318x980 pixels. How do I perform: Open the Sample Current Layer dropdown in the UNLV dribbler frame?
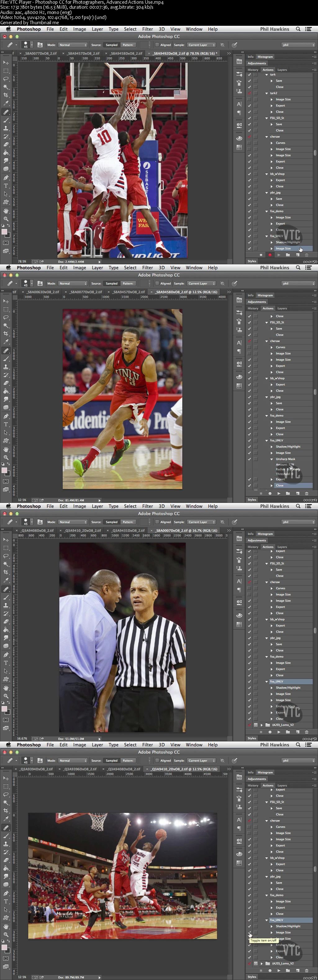(x=201, y=283)
